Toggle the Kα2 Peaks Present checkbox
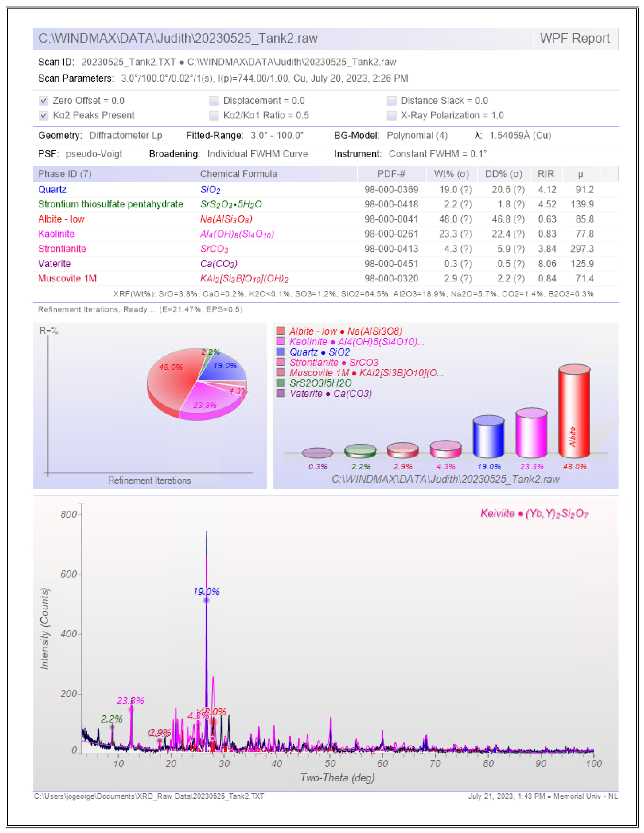The image size is (644, 833). point(43,116)
